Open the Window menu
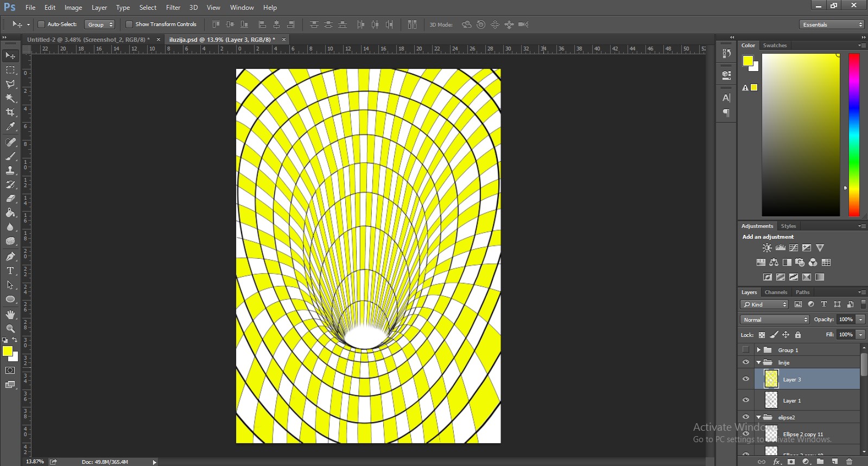This screenshot has height=466, width=868. point(242,8)
